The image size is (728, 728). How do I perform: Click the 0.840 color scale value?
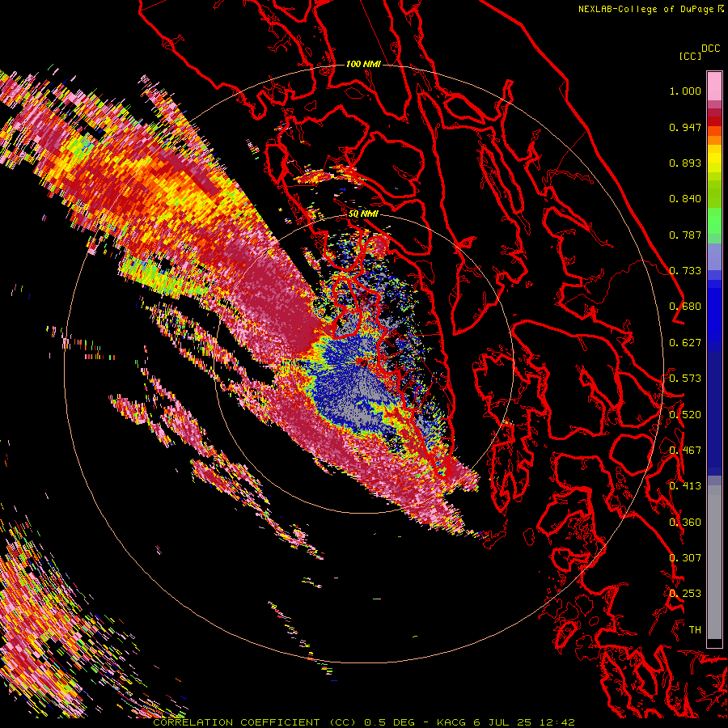pos(685,199)
